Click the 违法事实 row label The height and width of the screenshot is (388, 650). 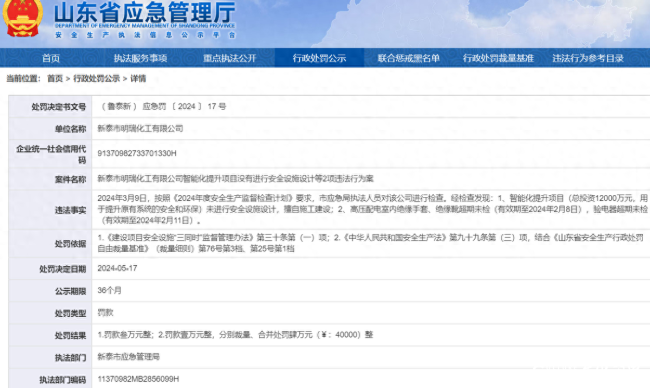70,210
